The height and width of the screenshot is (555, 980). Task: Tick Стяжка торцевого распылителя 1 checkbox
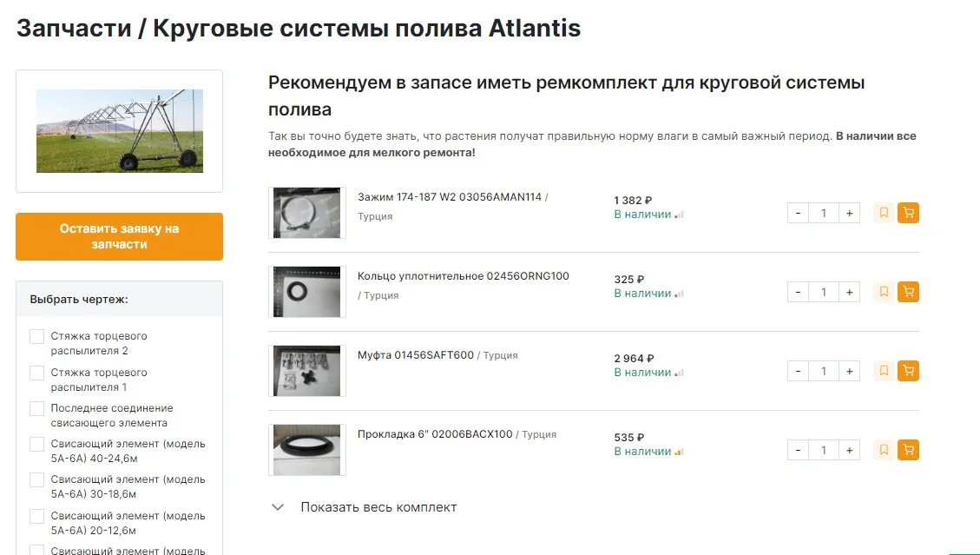point(36,373)
